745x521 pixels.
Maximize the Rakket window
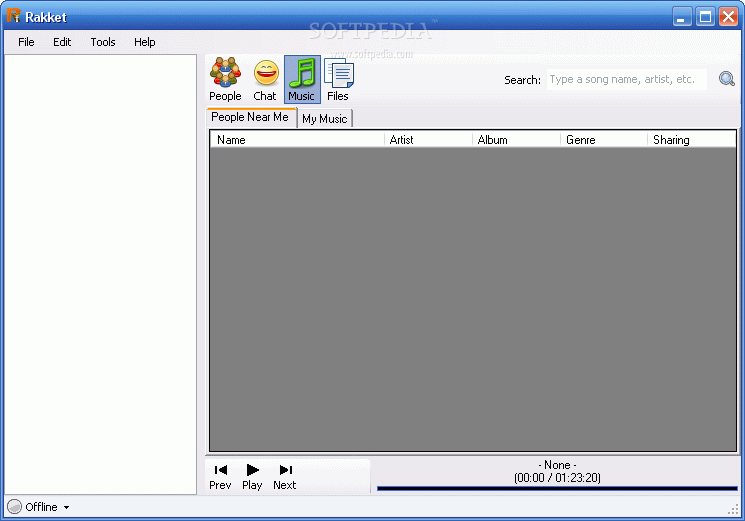coord(705,17)
